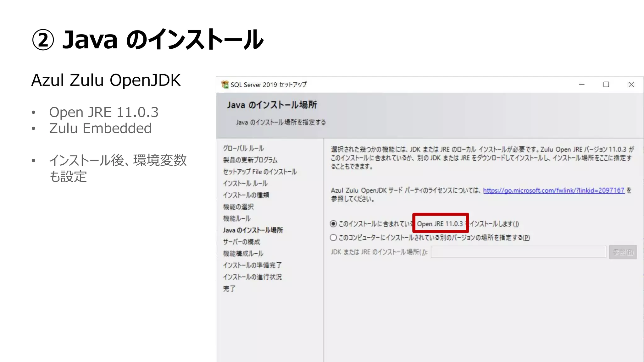Click the SQL Server setup title bar icon
The width and height of the screenshot is (644, 362).
225,85
